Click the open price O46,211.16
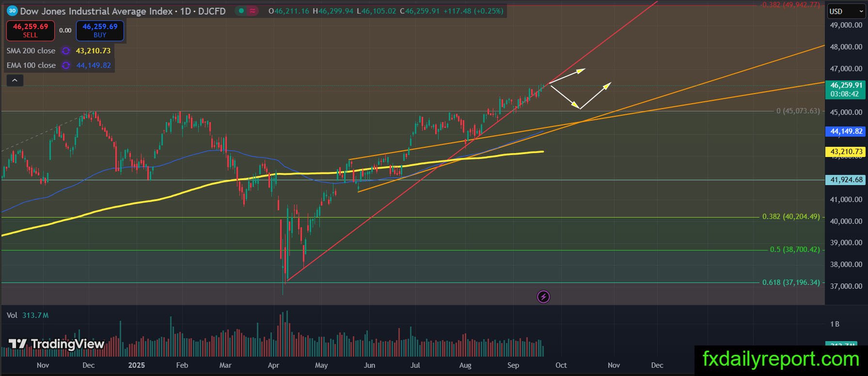The image size is (868, 376). tap(289, 11)
